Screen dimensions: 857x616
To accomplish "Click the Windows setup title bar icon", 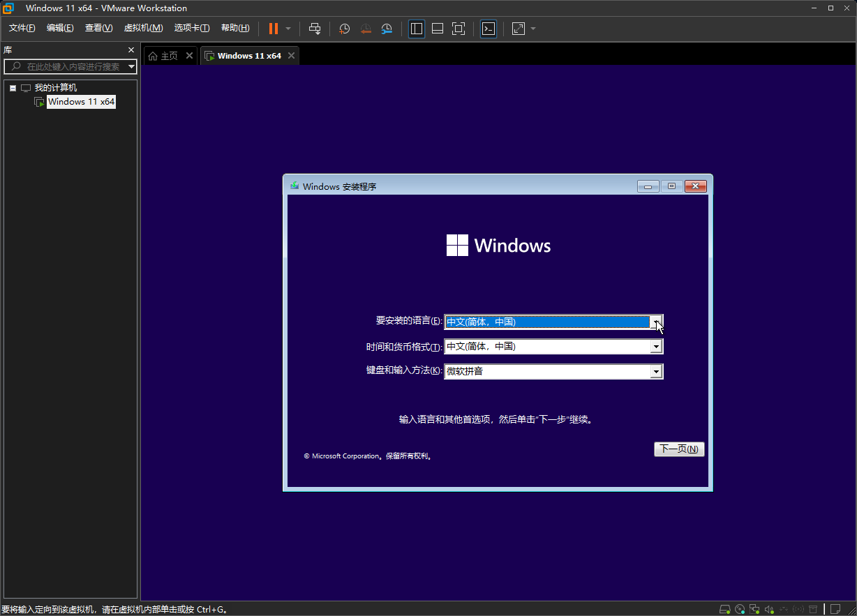I will pyautogui.click(x=295, y=186).
